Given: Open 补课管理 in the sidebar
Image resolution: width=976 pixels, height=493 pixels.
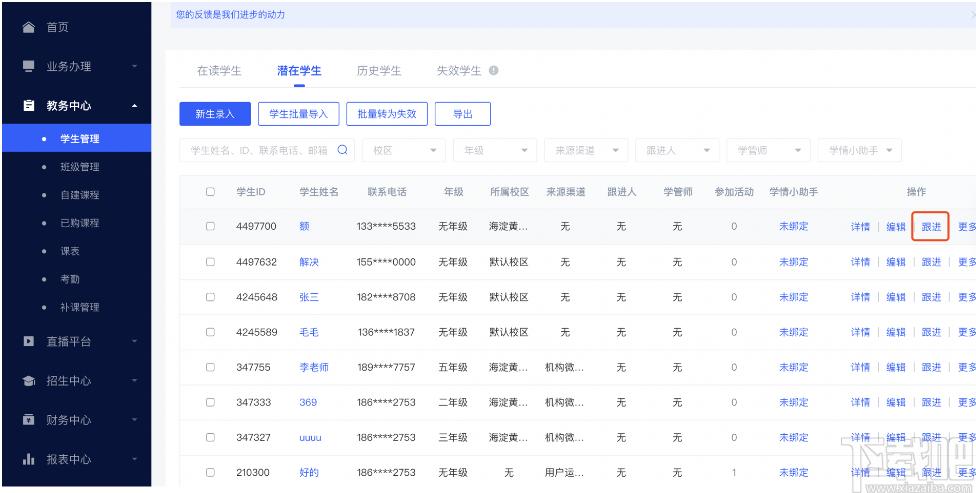Looking at the screenshot, I should coord(80,307).
